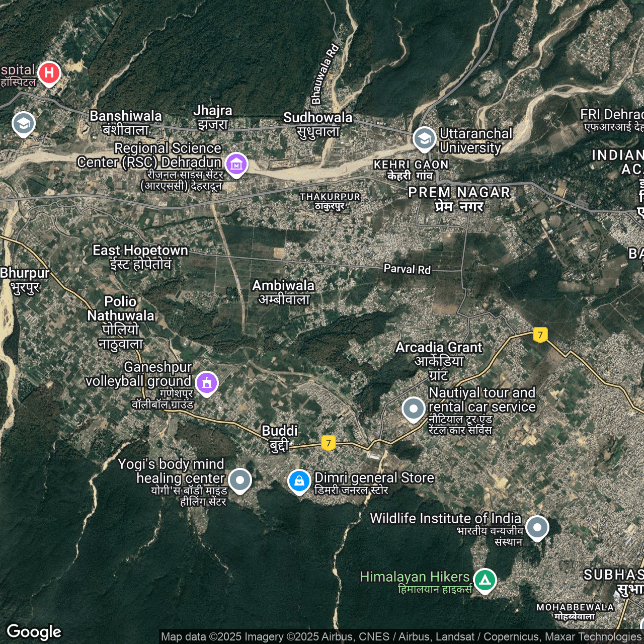
Task: Click the Himalayan Hikers green camping pin
Action: click(x=485, y=580)
